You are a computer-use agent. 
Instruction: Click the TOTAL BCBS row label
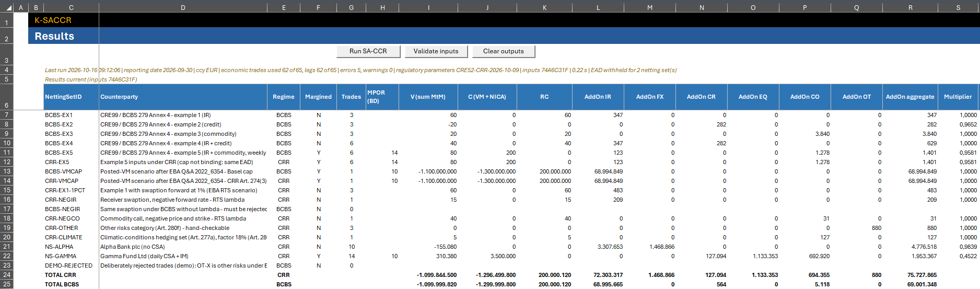tap(71, 284)
